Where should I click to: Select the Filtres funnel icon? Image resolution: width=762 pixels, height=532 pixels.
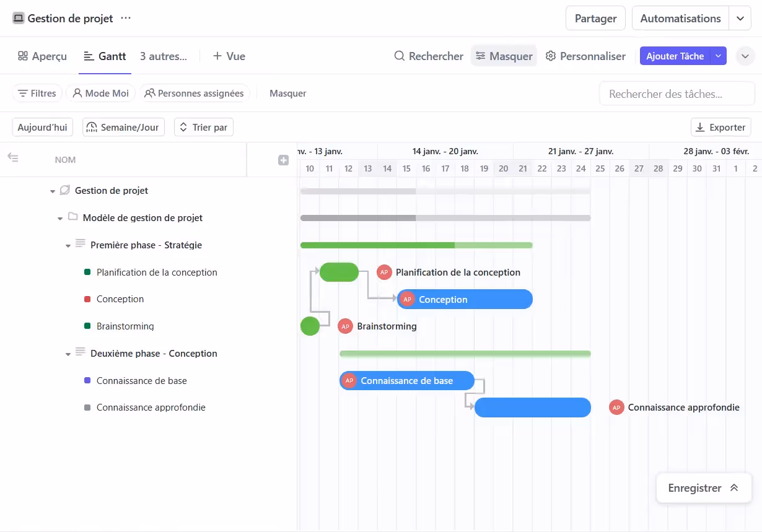click(x=25, y=93)
